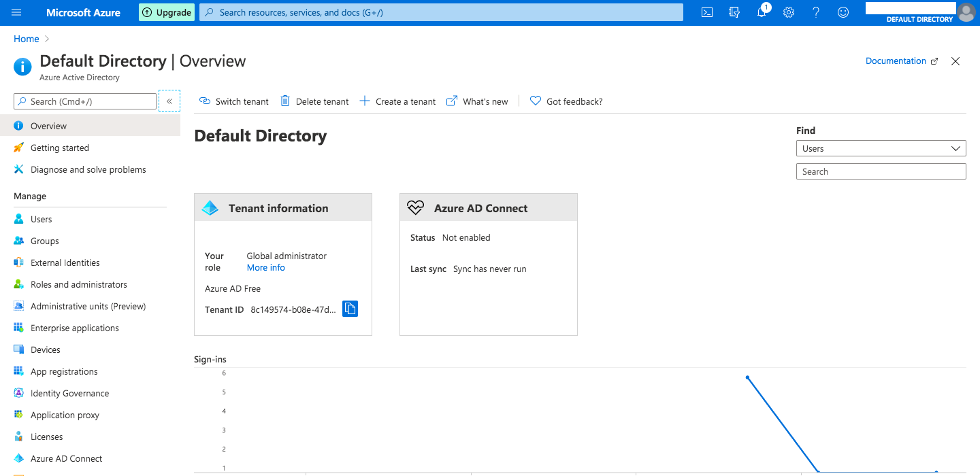
Task: Click Switch tenant in the toolbar
Action: pos(233,101)
